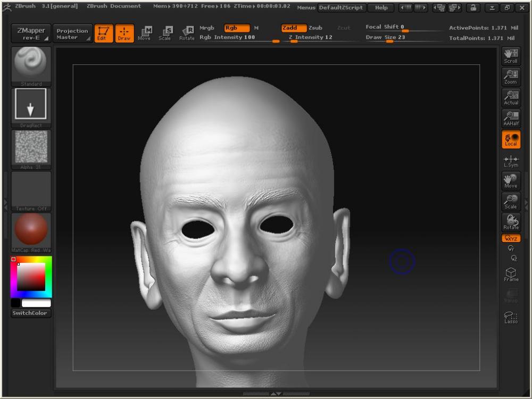The width and height of the screenshot is (532, 399).
Task: Click the Scroll canvas icon
Action: pos(511,56)
